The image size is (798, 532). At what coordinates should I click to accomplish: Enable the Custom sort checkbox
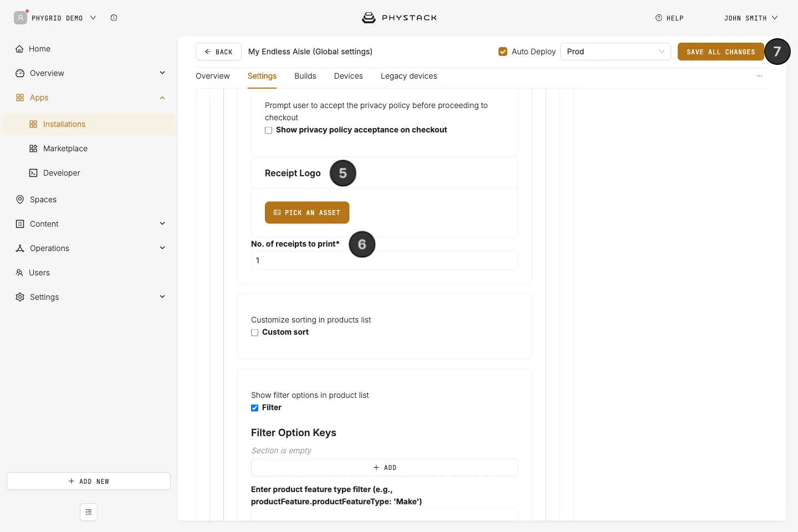tap(254, 332)
